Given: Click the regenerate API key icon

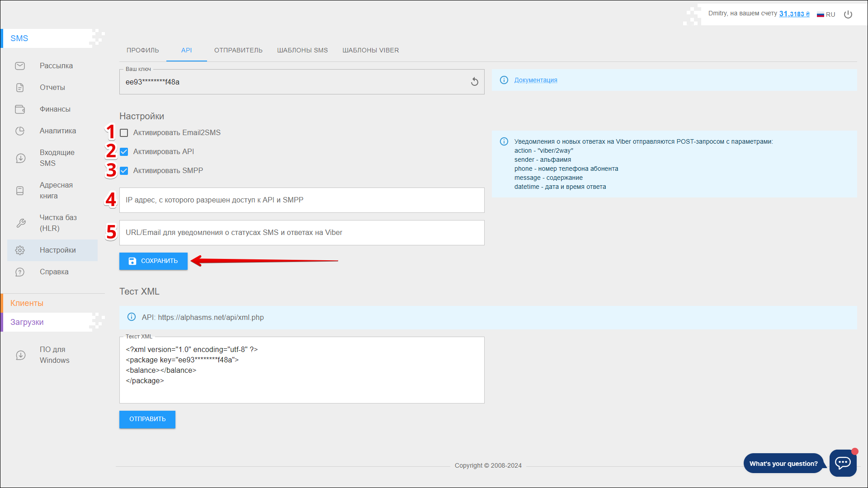Looking at the screenshot, I should pyautogui.click(x=474, y=82).
